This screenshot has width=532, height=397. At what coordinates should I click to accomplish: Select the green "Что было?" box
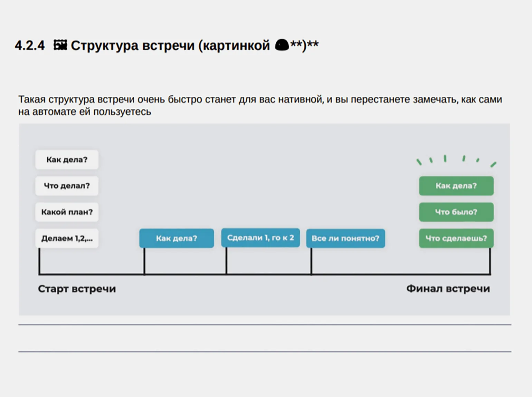click(456, 212)
